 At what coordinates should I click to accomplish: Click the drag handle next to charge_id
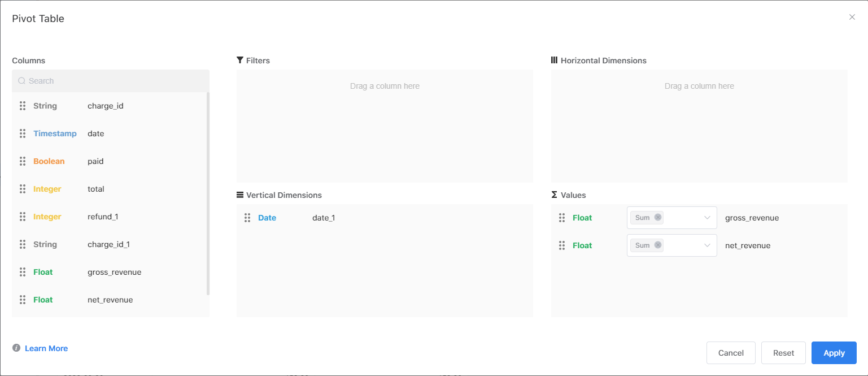coord(23,106)
